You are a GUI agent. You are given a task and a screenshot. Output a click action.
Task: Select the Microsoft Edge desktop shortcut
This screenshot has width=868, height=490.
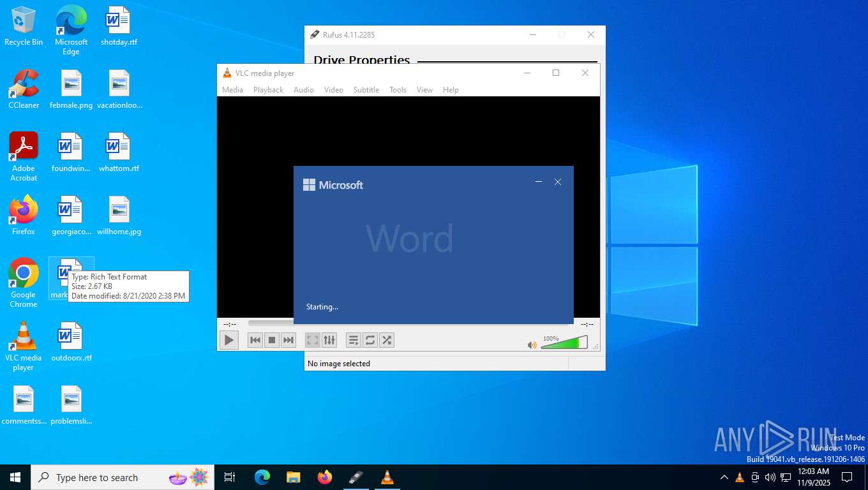click(x=71, y=31)
